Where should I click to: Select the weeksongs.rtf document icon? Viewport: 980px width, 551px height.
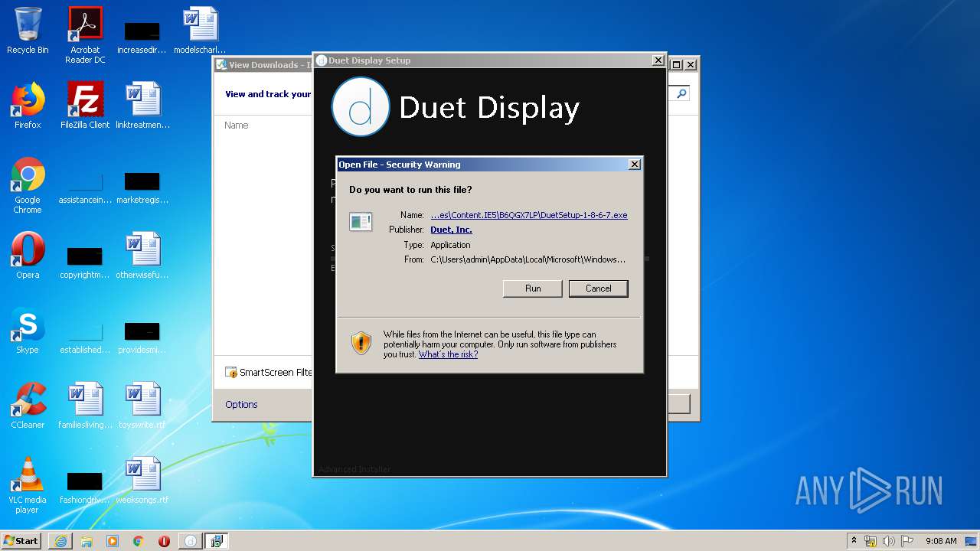[142, 481]
